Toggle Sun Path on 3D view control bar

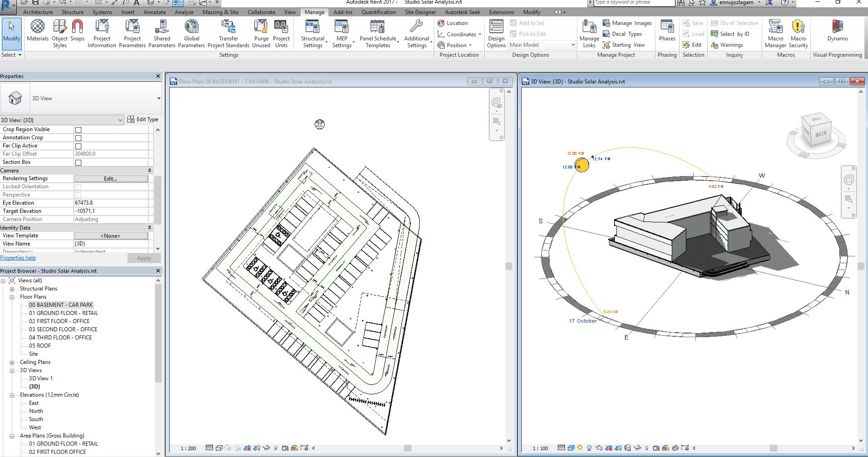579,448
